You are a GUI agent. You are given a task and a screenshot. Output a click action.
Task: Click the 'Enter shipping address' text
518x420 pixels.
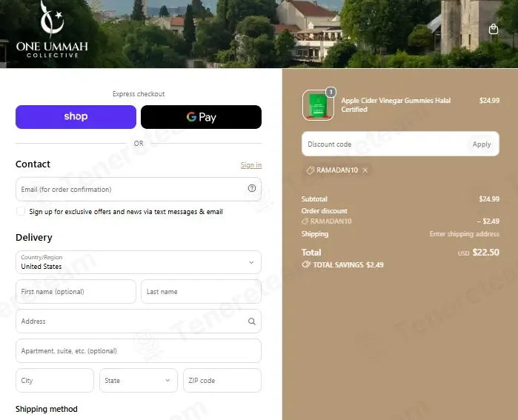click(x=464, y=234)
